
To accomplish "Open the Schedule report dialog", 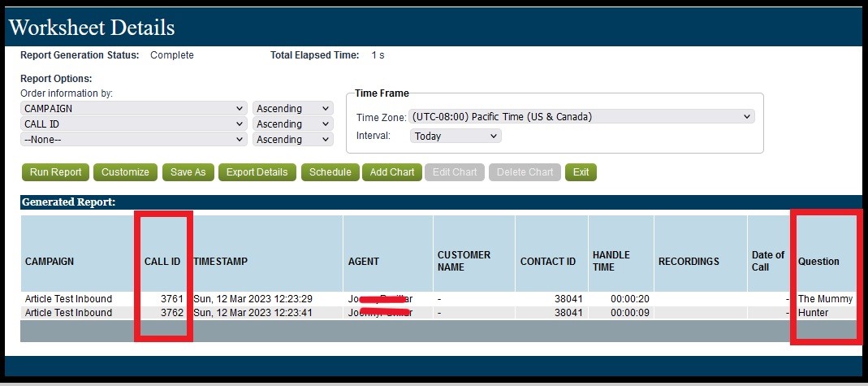I will pos(330,172).
